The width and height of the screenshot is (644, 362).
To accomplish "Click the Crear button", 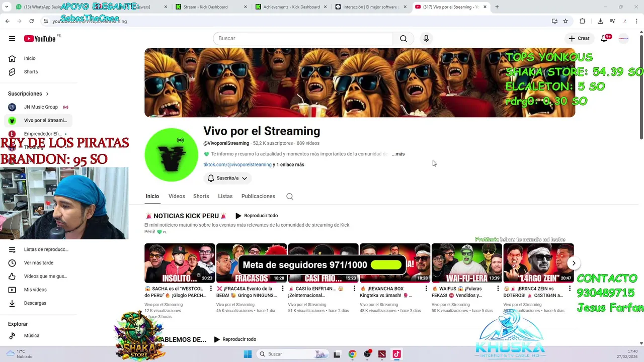I will 579,39.
